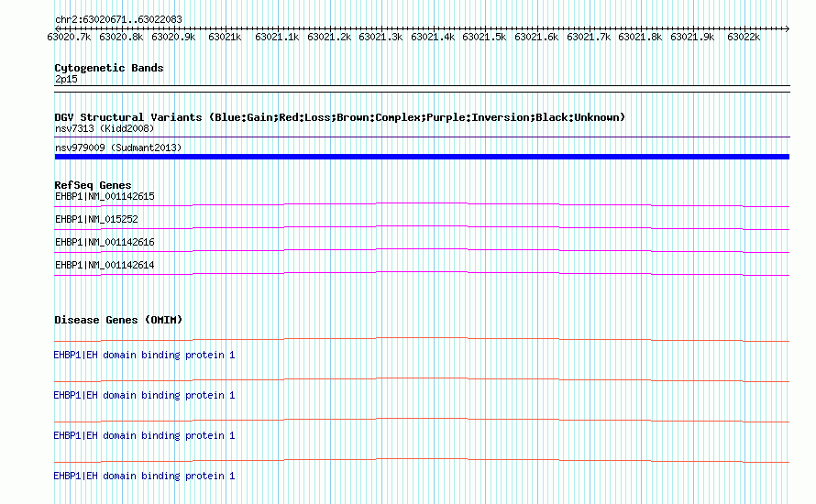816x504 pixels.
Task: Select the Cytogenetic Bands track title
Action: (109, 68)
